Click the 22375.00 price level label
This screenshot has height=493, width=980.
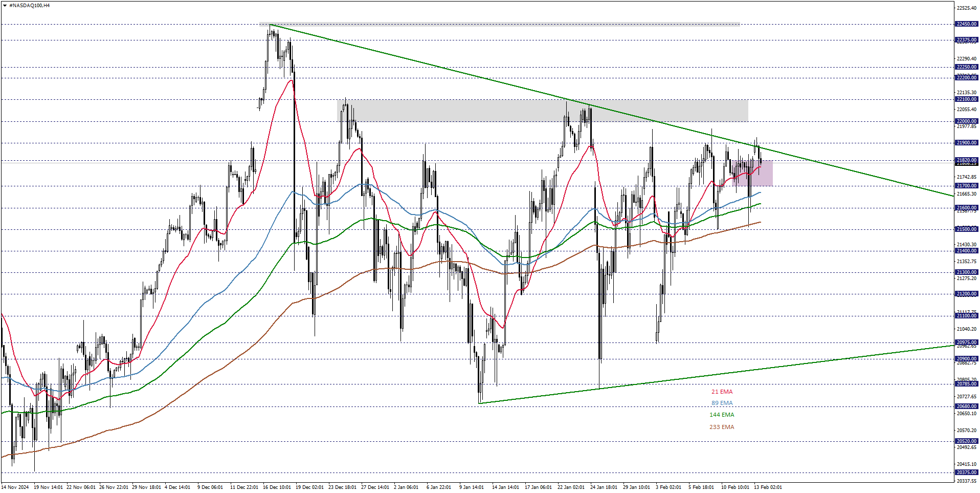coord(967,40)
